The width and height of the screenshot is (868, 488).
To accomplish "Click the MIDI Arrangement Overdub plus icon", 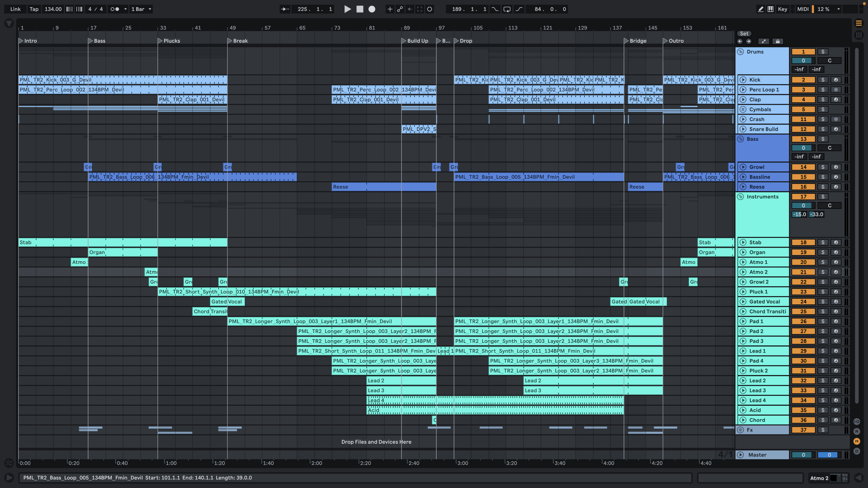I will [390, 9].
